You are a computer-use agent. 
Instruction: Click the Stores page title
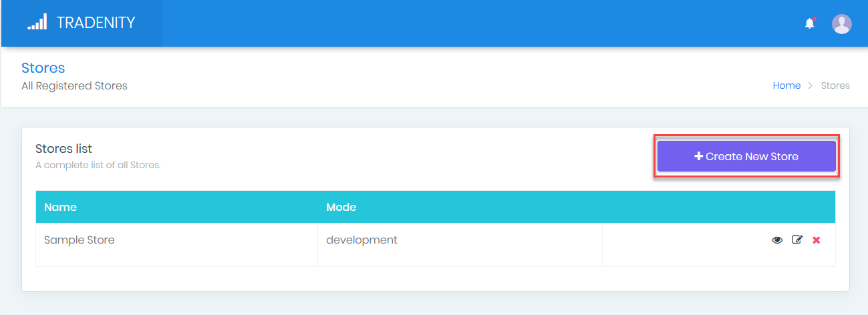43,68
